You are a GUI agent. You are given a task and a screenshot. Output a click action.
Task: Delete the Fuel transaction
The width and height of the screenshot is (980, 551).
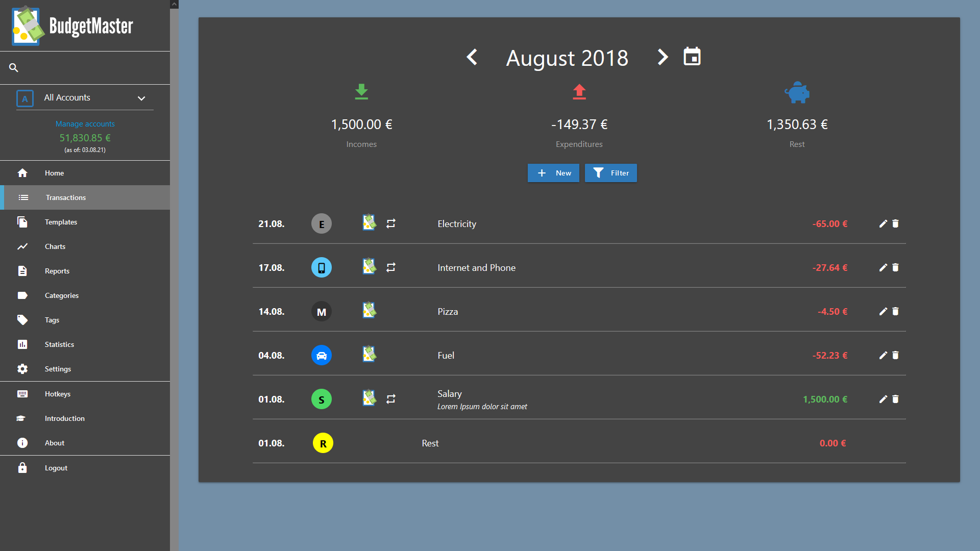(x=895, y=356)
